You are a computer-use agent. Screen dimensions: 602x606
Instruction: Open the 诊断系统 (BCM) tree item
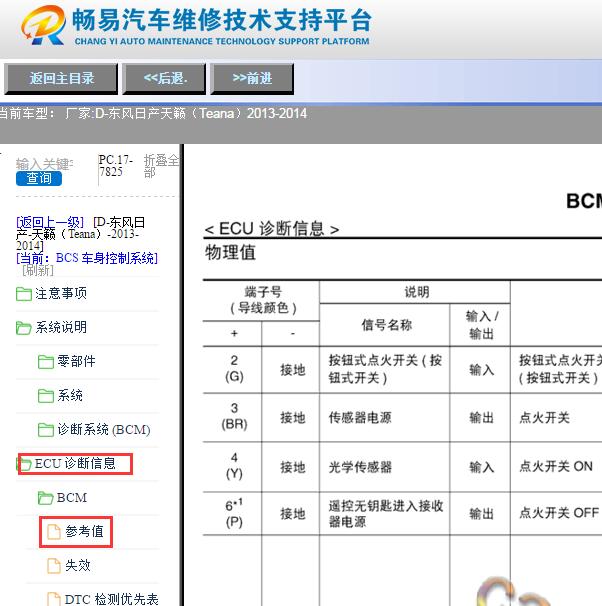click(104, 429)
